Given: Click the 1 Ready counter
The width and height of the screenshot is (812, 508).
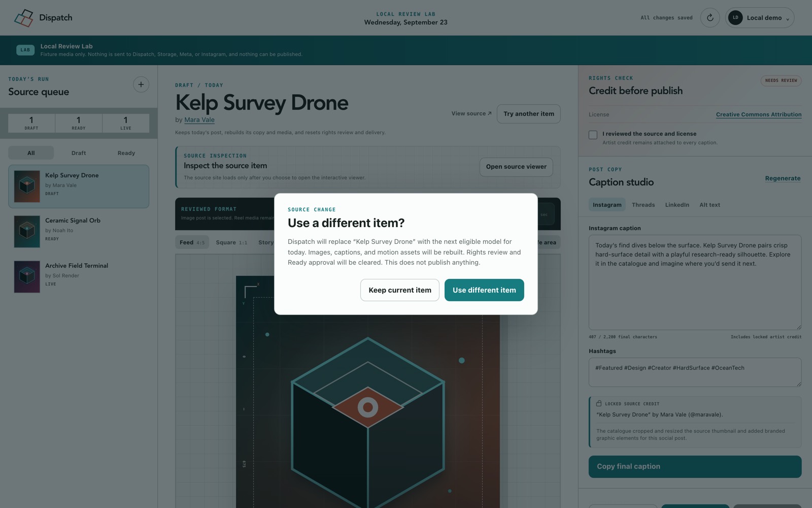Looking at the screenshot, I should 79,123.
